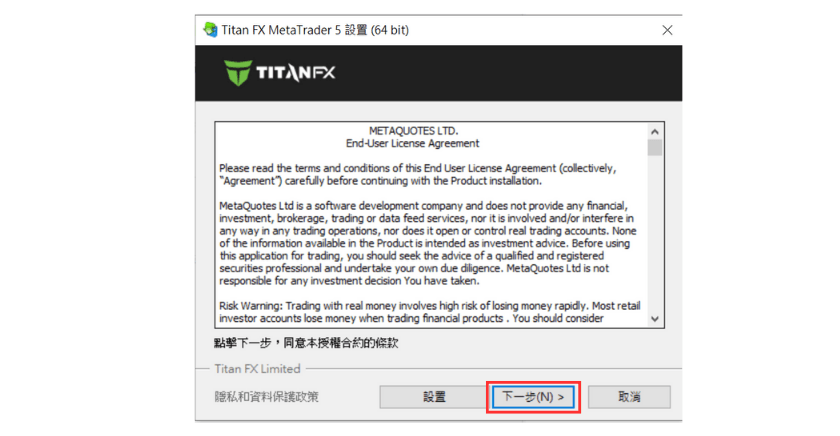Click the paragraph starting "MetaQuotes Ltd is a software"
The width and height of the screenshot is (840, 436).
(x=428, y=243)
